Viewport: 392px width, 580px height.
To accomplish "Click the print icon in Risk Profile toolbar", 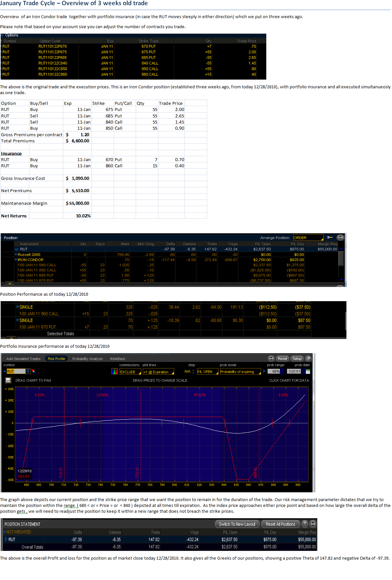I will pyautogui.click(x=271, y=358).
